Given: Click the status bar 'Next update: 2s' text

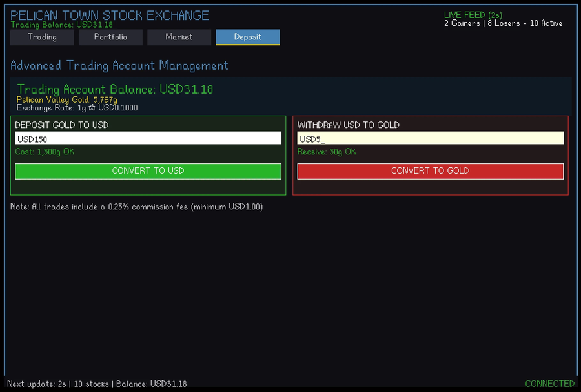Looking at the screenshot, I should (x=36, y=384).
